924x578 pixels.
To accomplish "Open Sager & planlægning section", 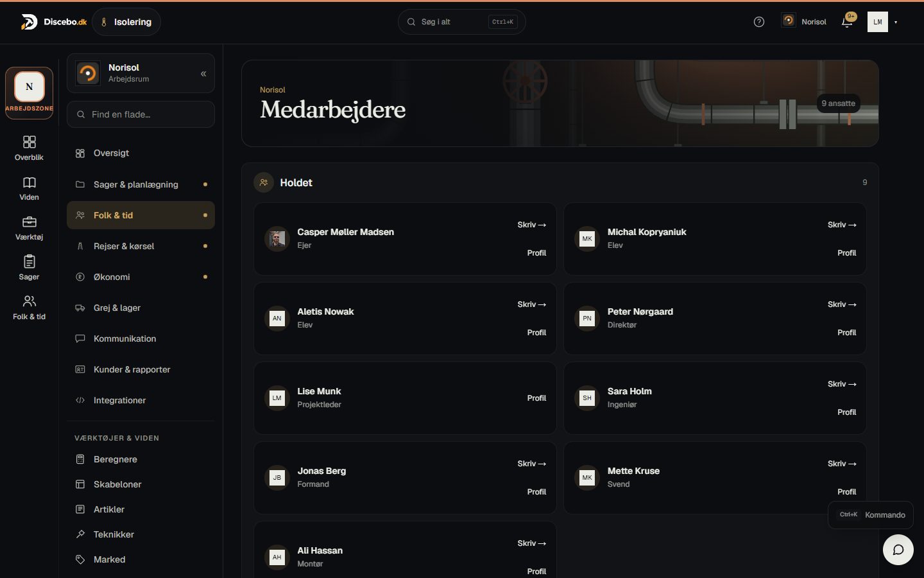I will [141, 184].
